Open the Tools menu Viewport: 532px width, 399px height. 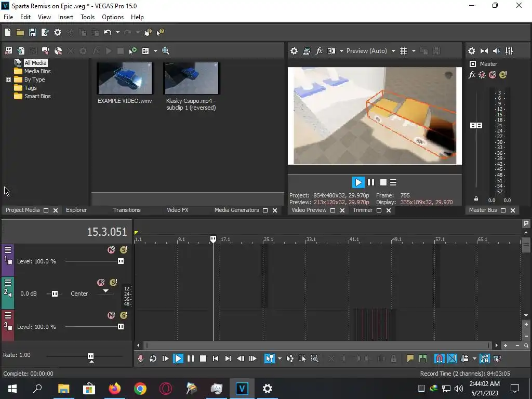(x=87, y=17)
